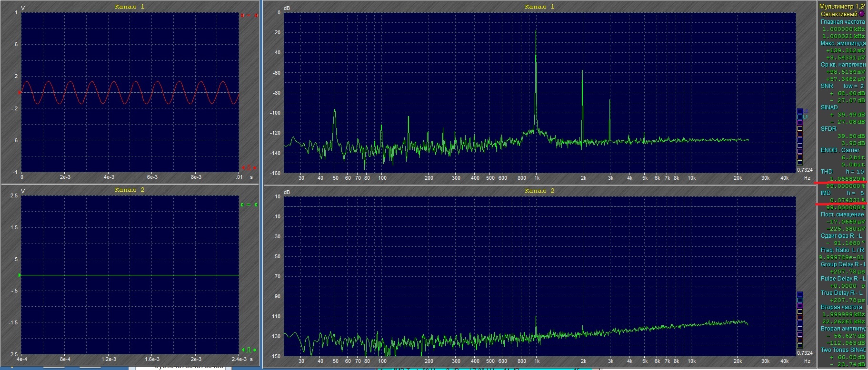Click the 1.000000 kHz main frequency value
Screen dimensions: 868x370
click(x=844, y=29)
